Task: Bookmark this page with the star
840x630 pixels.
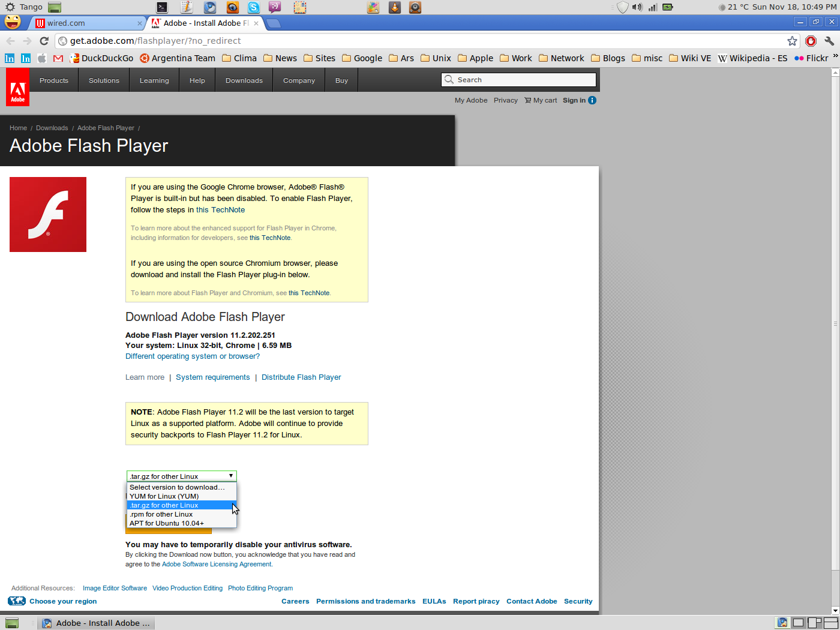Action: (792, 41)
